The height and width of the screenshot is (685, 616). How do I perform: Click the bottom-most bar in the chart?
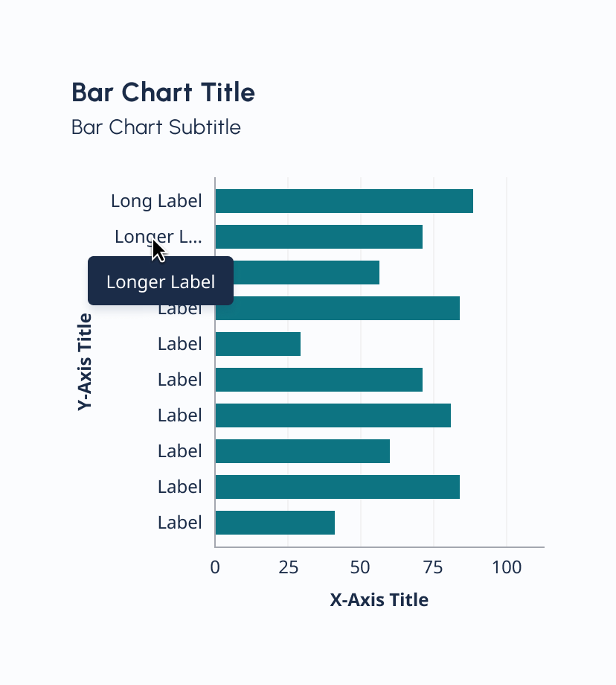click(275, 523)
